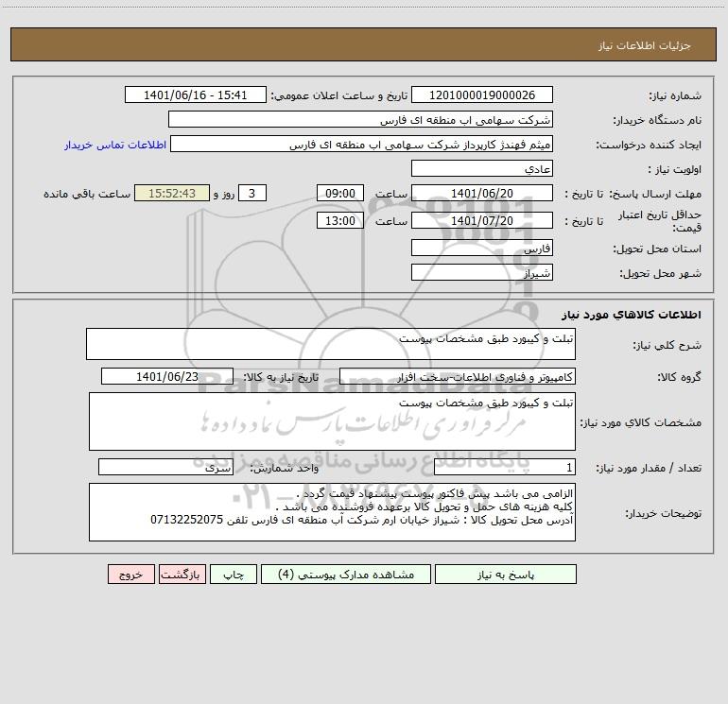Viewport: 728px width, 704px height.
Task: Click delivery city field شیراز
Action: [482, 272]
